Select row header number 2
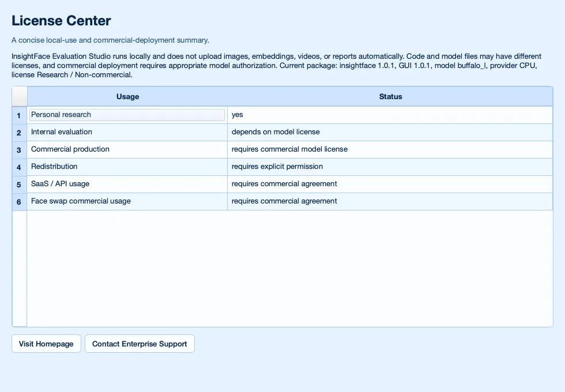The width and height of the screenshot is (565, 392). tap(20, 133)
